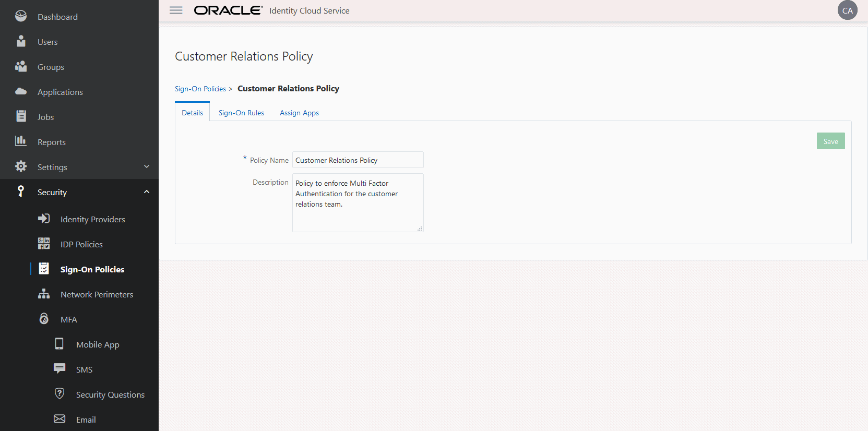Expand the Settings menu chevron
The width and height of the screenshot is (868, 431).
(147, 166)
